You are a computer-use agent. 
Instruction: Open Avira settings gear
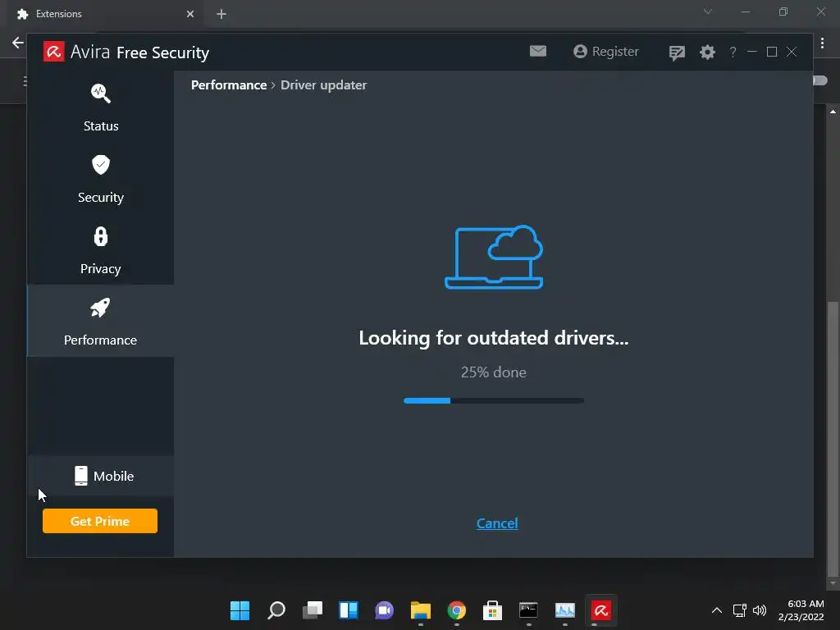pyautogui.click(x=707, y=52)
